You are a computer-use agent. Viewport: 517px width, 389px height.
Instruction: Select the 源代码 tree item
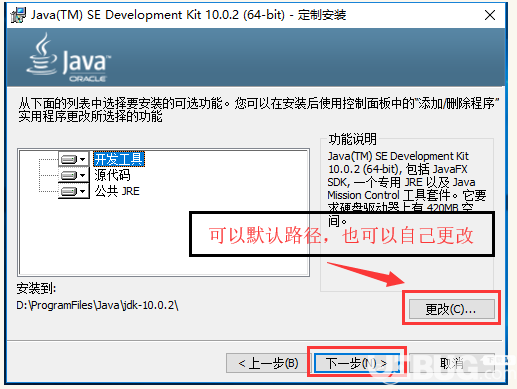pyautogui.click(x=112, y=175)
